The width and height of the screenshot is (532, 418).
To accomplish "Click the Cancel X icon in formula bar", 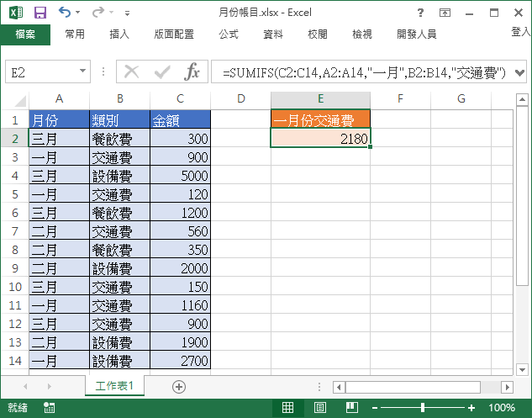I will click(x=132, y=71).
